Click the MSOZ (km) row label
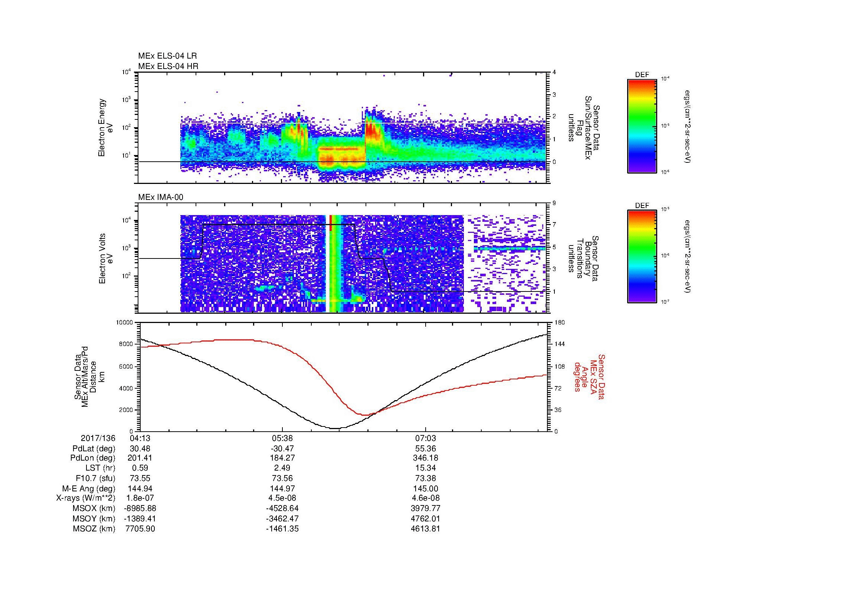868x613 pixels. pyautogui.click(x=94, y=529)
